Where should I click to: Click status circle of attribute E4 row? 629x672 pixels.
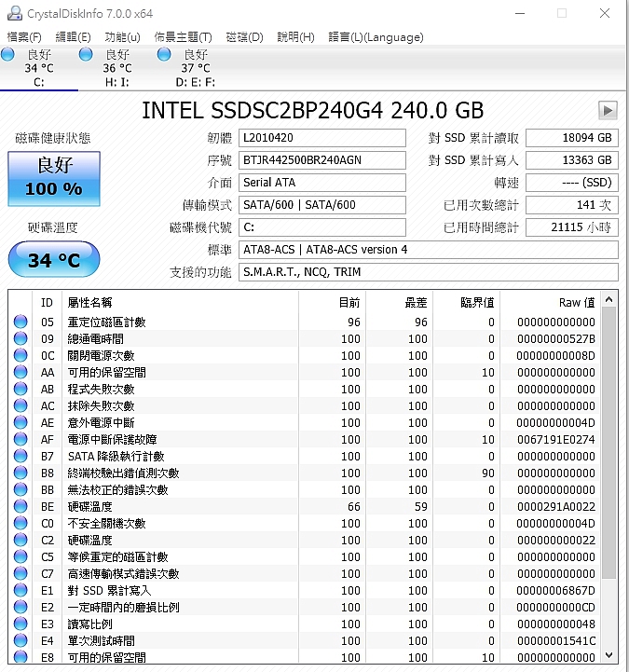(21, 640)
